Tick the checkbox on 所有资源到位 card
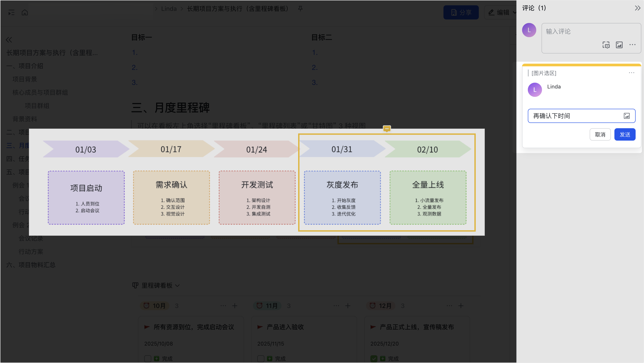The image size is (644, 363). (x=148, y=359)
